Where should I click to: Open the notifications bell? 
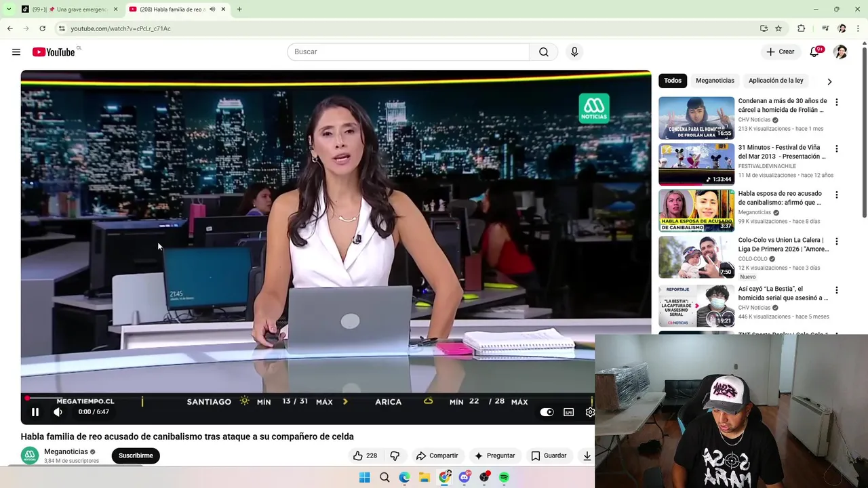pos(814,52)
